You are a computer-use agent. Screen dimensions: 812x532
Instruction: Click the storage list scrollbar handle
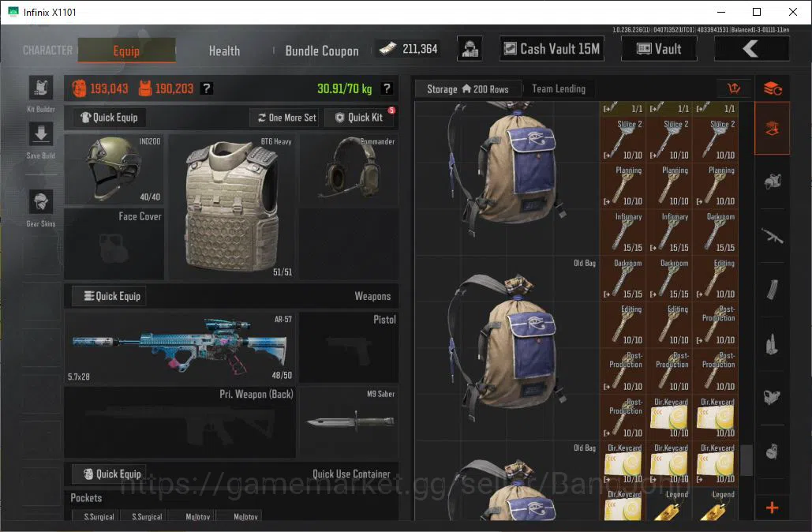pos(747,460)
